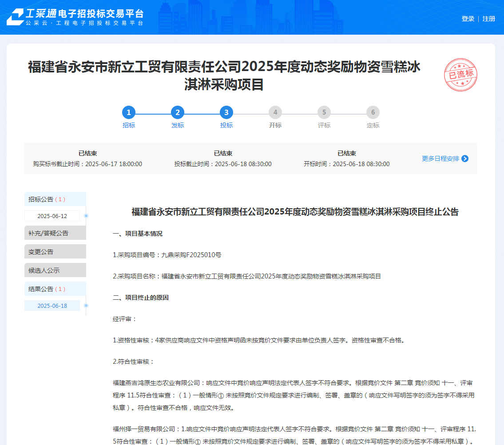
Task: Click the arrow icon beside 更多日程安排
Action: tap(465, 159)
